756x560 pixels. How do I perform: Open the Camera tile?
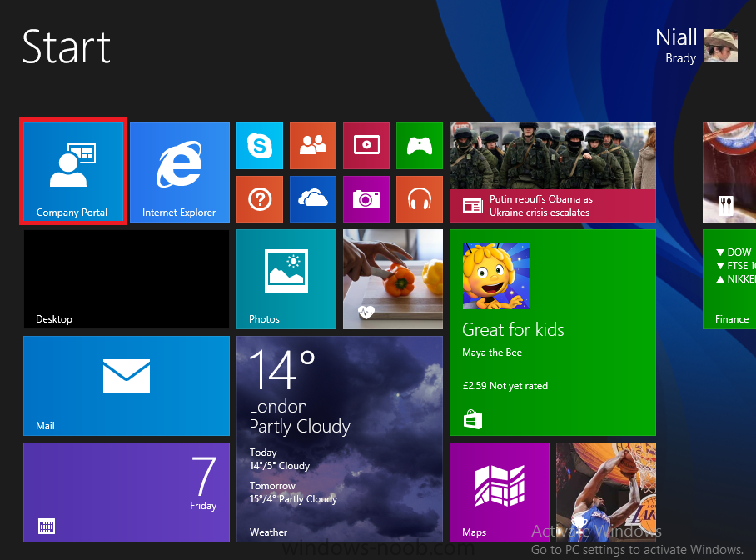coord(366,199)
